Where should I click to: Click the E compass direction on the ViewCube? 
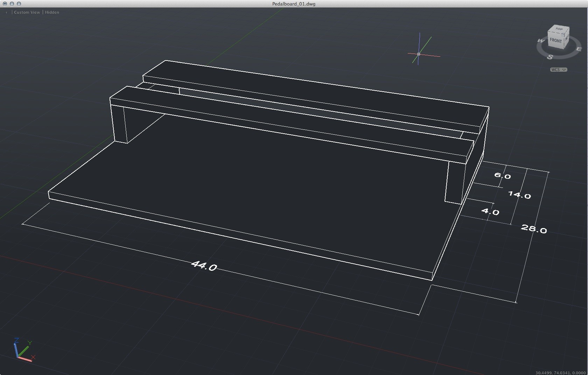[579, 49]
